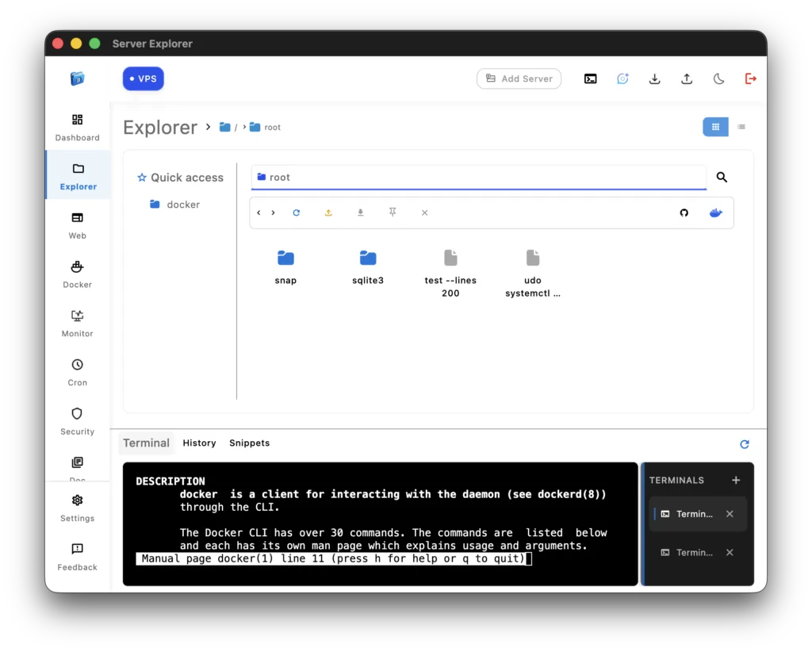The width and height of the screenshot is (812, 652).
Task: Click the Add Server button
Action: click(x=519, y=79)
